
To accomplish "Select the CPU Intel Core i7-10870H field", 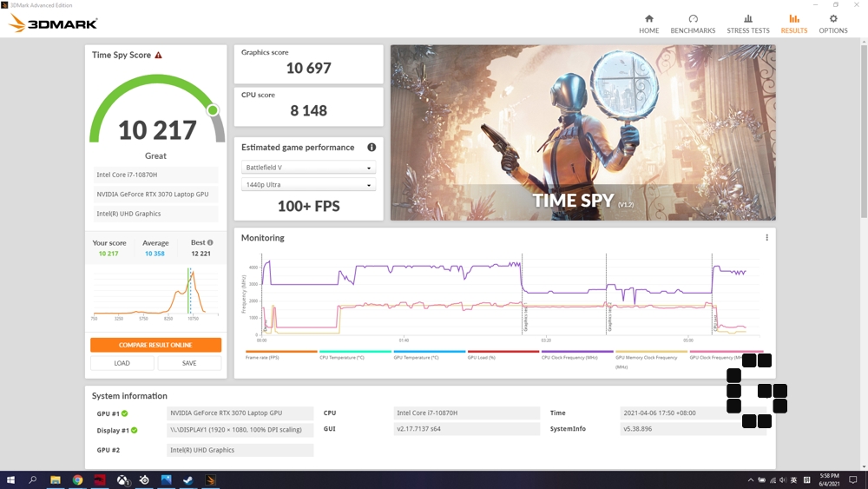I will tap(467, 413).
